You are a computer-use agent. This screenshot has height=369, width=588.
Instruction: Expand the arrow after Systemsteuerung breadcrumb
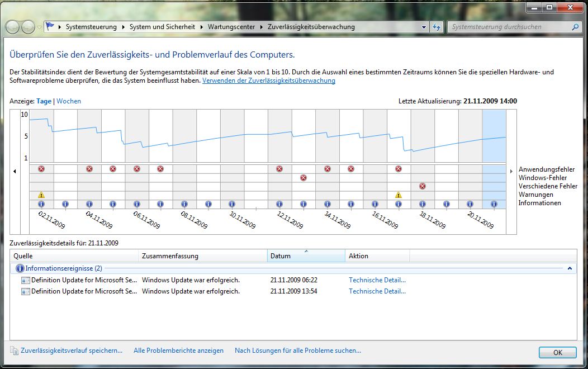123,27
